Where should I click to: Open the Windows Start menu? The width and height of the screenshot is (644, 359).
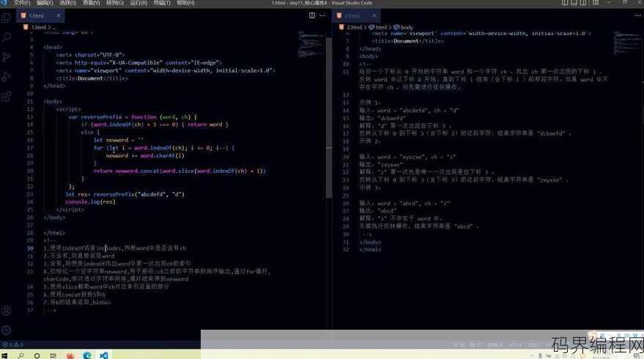(x=5, y=355)
